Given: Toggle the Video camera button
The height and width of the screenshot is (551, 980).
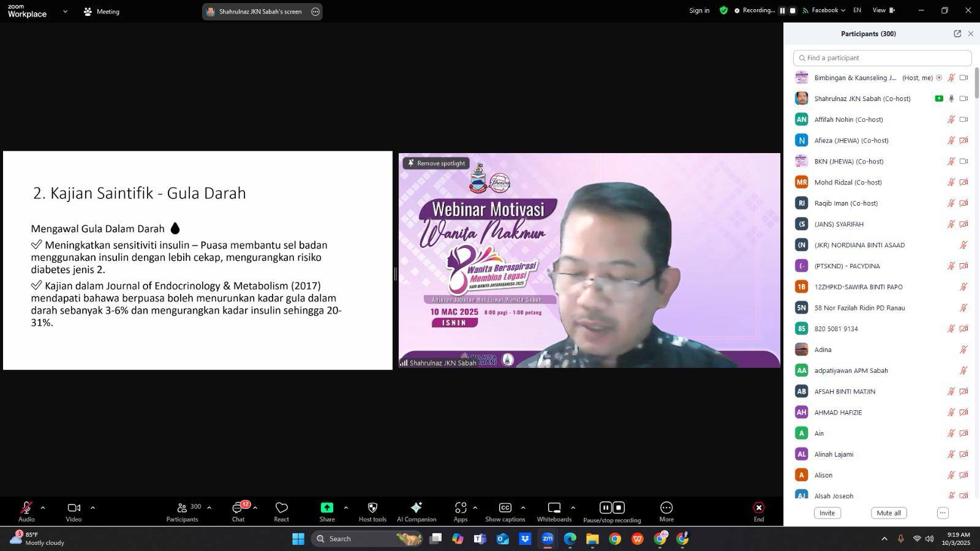Looking at the screenshot, I should coord(73,511).
